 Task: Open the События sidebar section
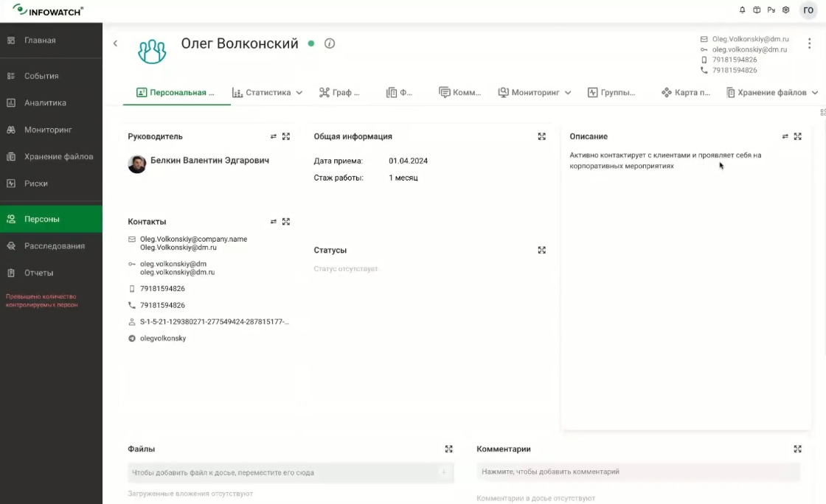(x=51, y=76)
